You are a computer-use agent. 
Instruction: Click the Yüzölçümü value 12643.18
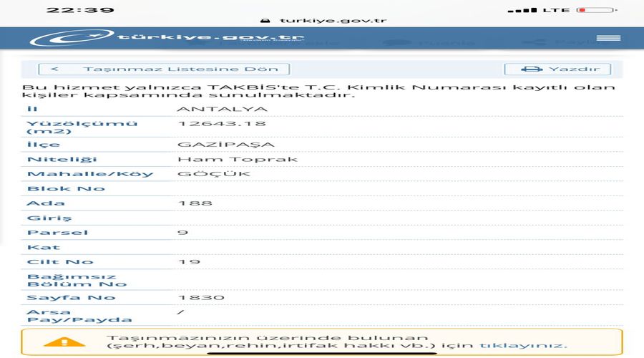click(x=207, y=123)
